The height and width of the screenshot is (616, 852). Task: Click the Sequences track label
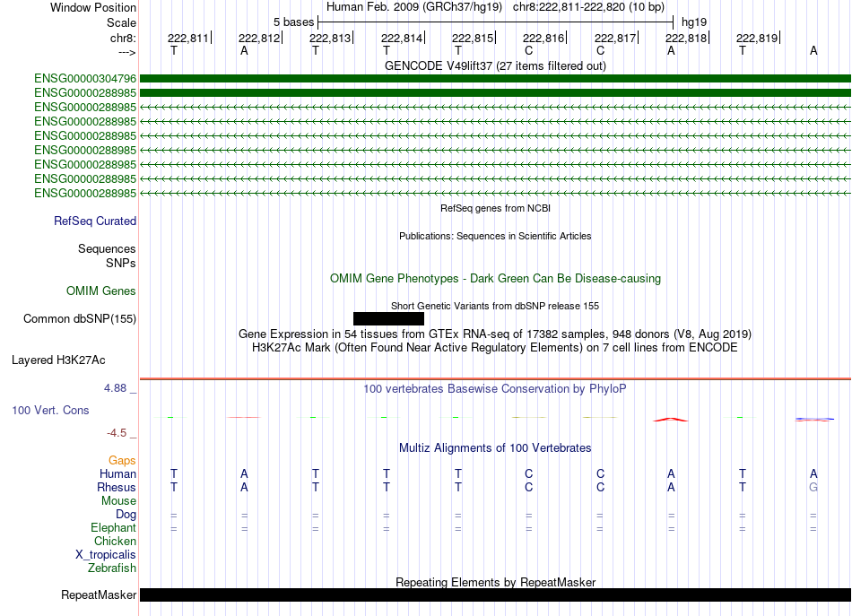[107, 248]
